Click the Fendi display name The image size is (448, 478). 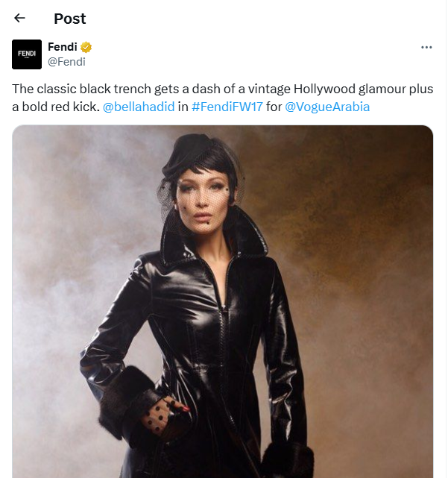(x=63, y=47)
